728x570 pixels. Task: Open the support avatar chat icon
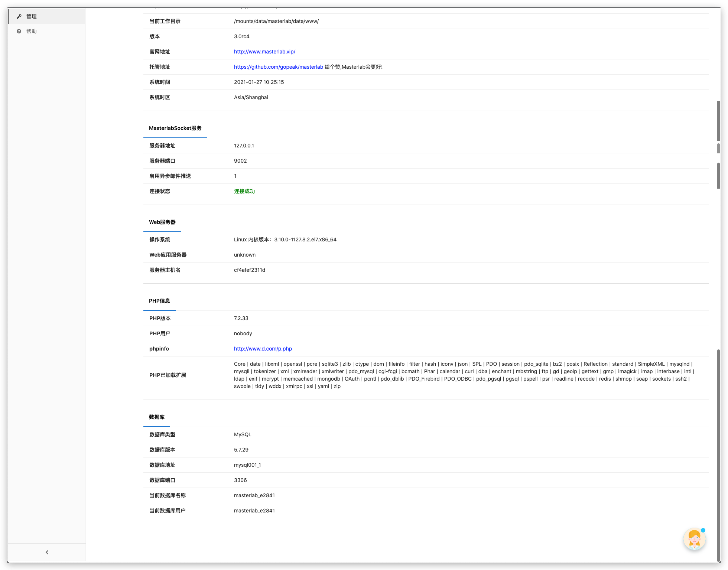coord(695,539)
